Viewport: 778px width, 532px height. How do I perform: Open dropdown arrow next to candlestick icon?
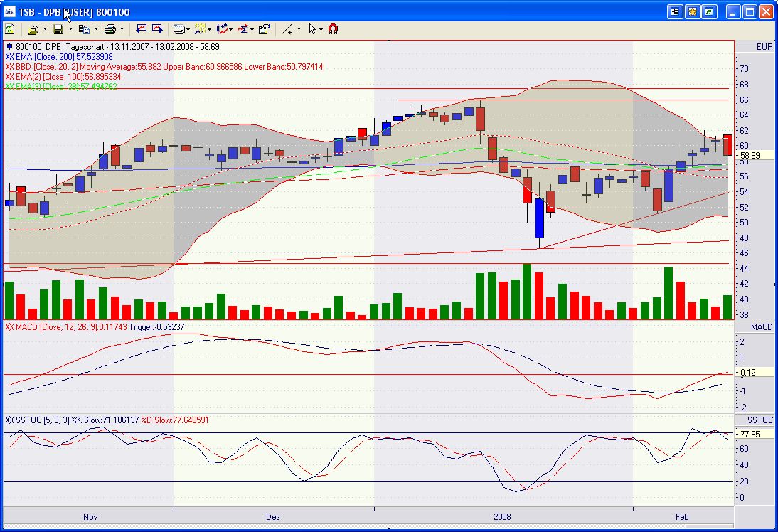click(230, 29)
